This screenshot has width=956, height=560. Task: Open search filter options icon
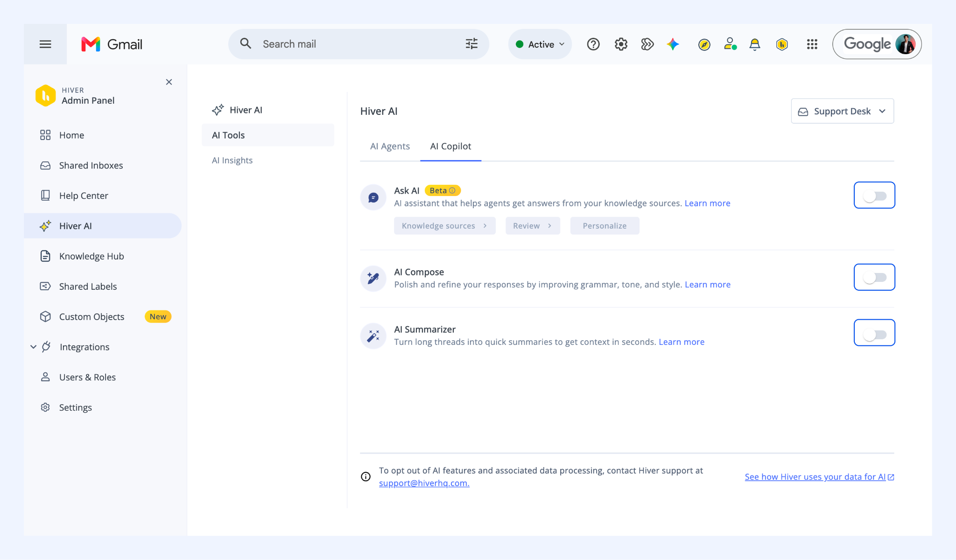tap(471, 44)
